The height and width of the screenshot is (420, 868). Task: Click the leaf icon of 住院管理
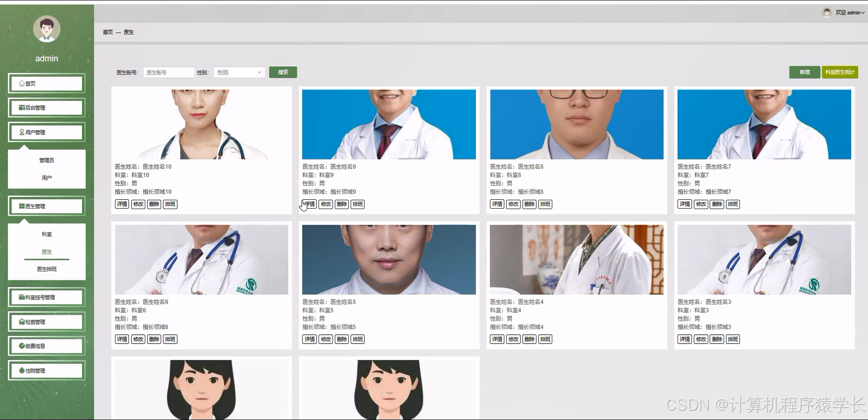coord(22,371)
